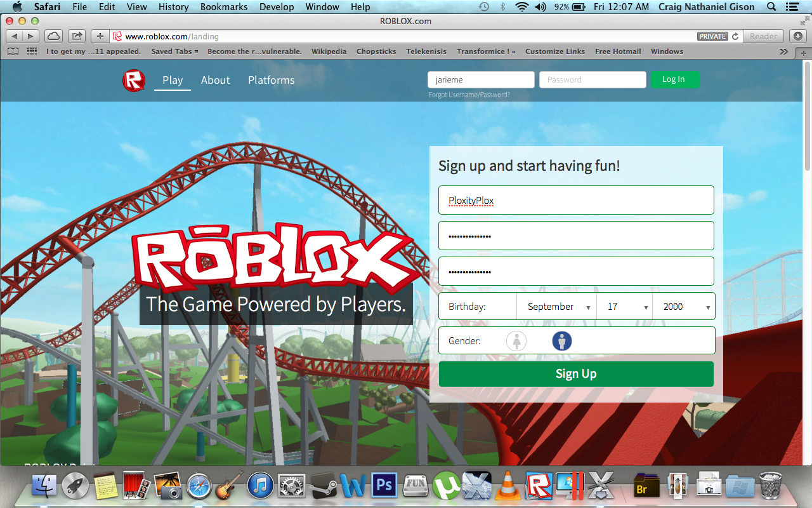Open the birthday month dropdown showing September
Screen dimensions: 812x508
point(557,307)
